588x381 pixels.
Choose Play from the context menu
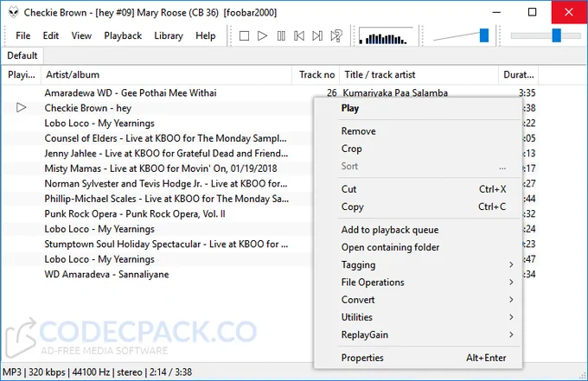[419, 108]
